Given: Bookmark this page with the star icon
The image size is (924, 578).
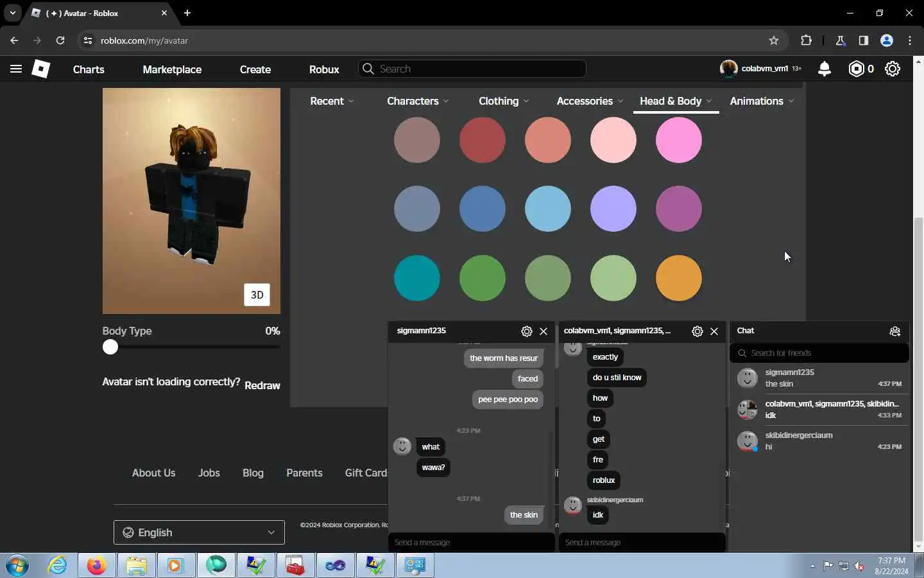Looking at the screenshot, I should 774,40.
